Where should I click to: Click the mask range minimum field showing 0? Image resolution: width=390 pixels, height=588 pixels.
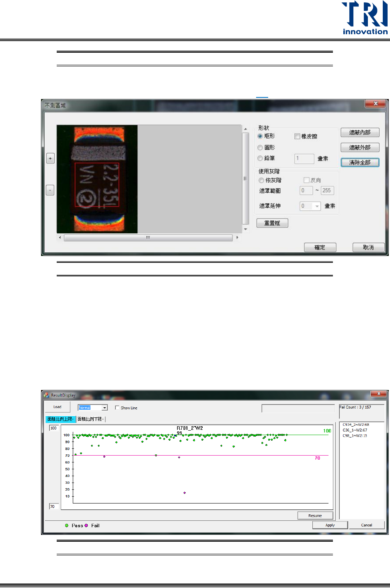coord(306,191)
